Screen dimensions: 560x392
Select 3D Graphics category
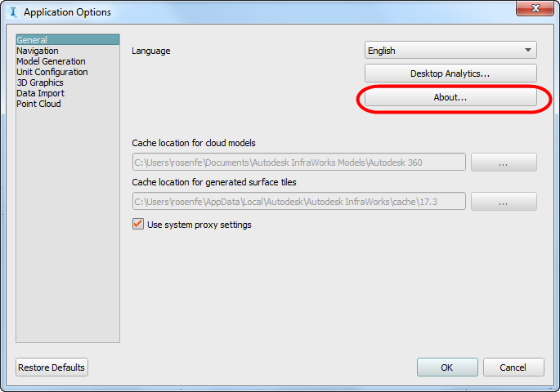[40, 82]
